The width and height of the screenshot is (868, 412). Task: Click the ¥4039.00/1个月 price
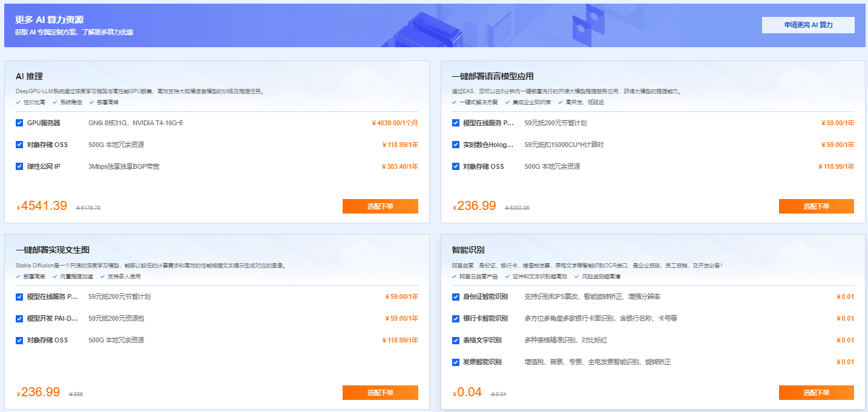coord(395,123)
